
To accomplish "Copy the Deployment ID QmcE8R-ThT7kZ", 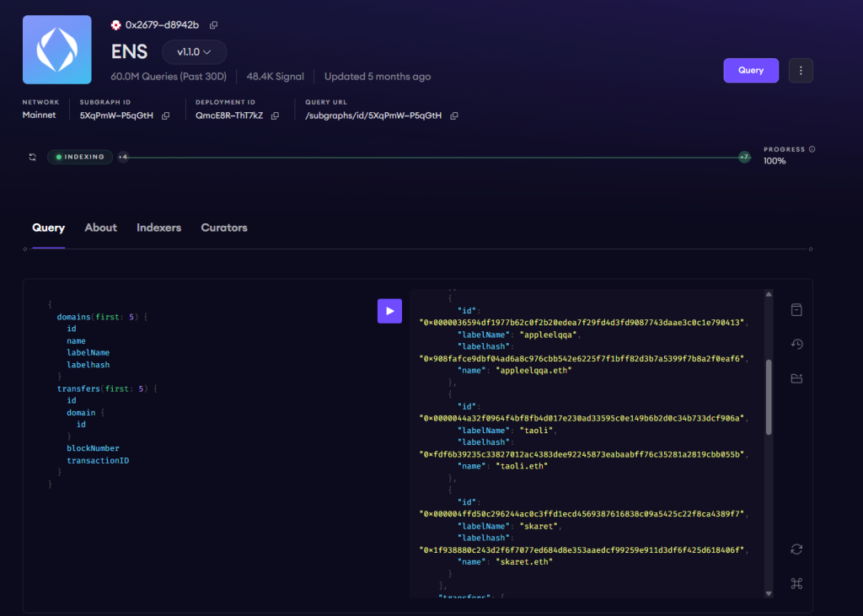I will pyautogui.click(x=275, y=115).
